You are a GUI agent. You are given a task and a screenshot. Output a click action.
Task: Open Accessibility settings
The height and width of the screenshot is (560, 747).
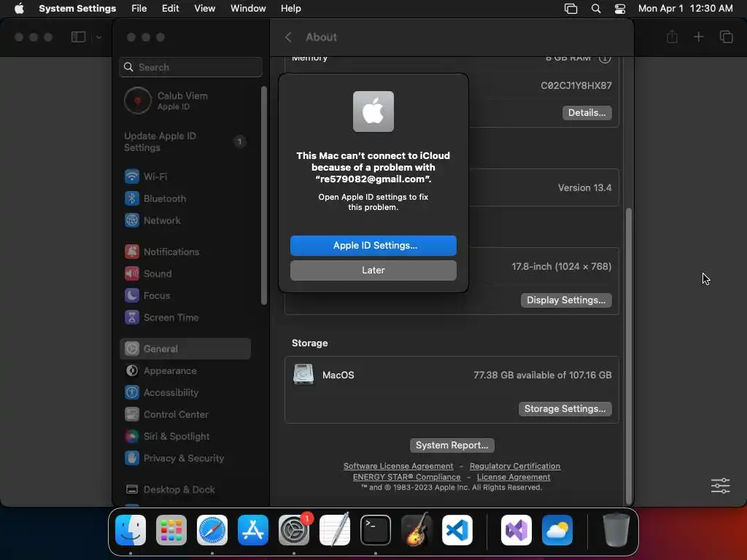[x=186, y=392]
